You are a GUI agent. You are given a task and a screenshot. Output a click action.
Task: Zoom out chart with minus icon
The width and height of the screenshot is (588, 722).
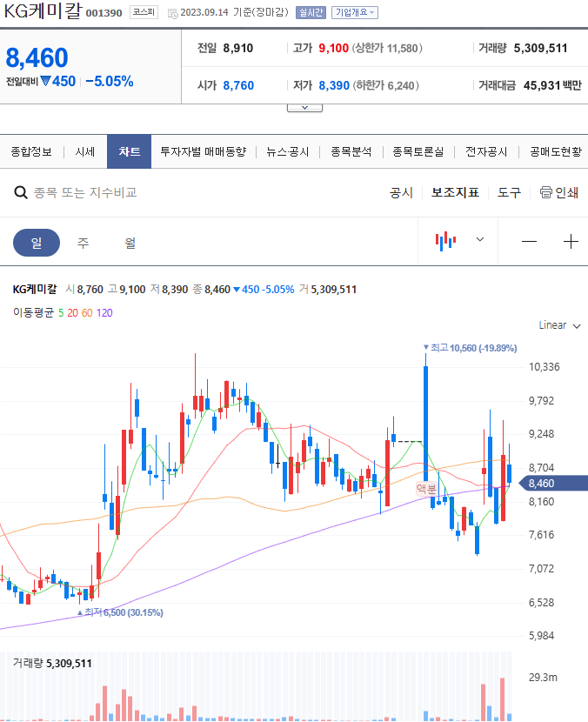(529, 241)
